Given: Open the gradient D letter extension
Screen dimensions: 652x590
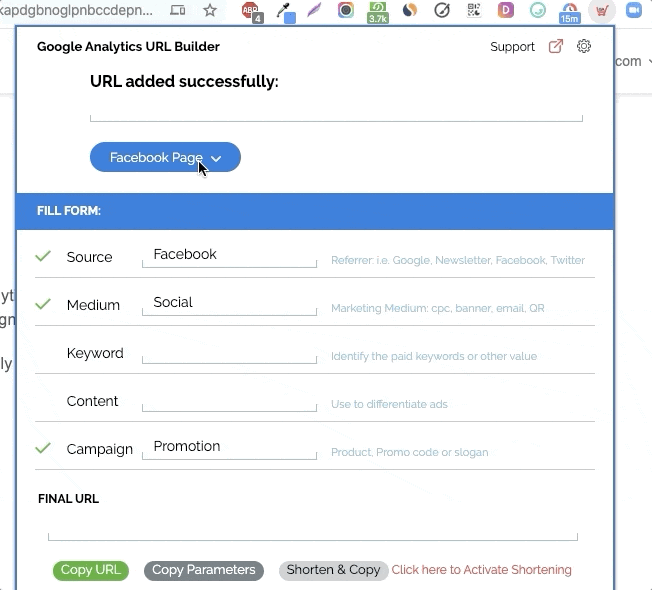Looking at the screenshot, I should point(506,10).
